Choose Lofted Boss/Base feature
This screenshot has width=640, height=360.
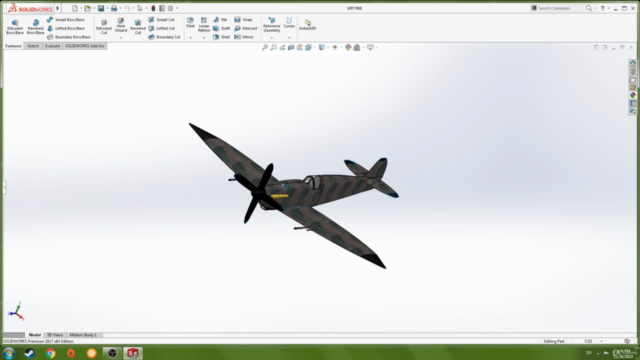coord(66,28)
